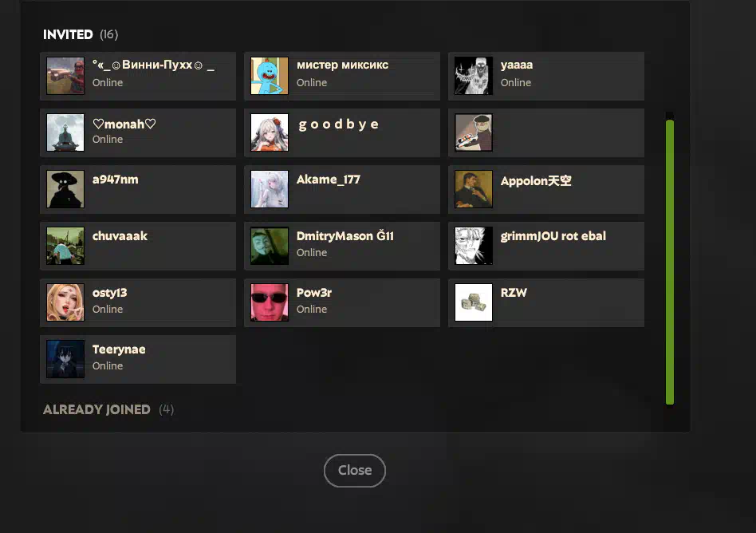
Task: Select username yaaaa
Action: coord(517,65)
